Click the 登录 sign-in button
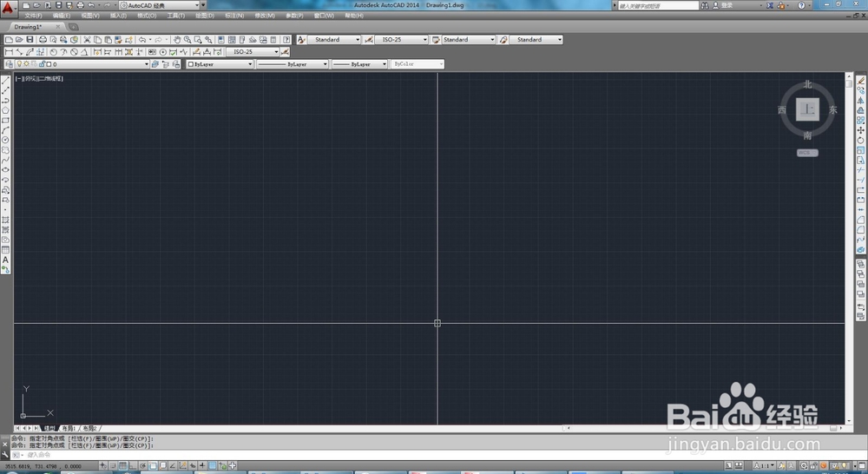 727,5
